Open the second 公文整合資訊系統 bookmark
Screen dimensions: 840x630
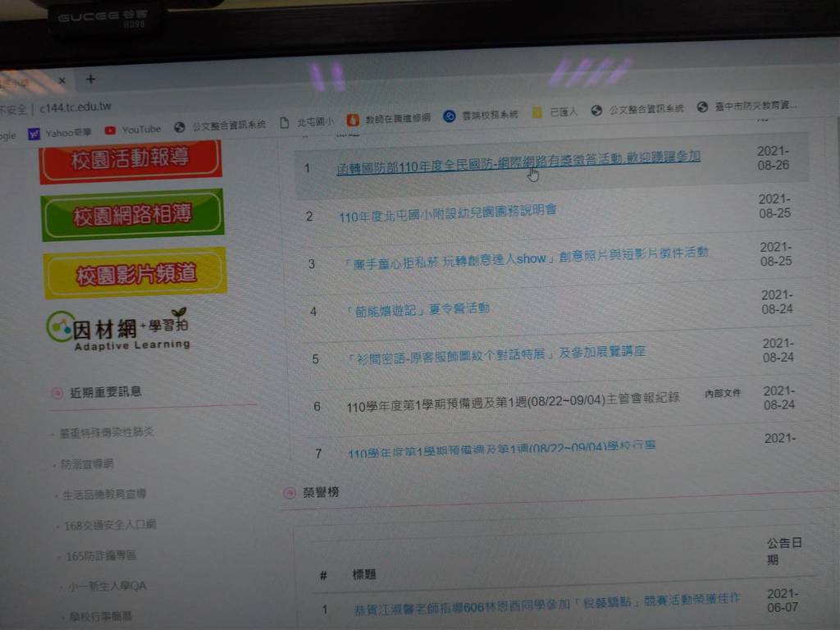637,109
